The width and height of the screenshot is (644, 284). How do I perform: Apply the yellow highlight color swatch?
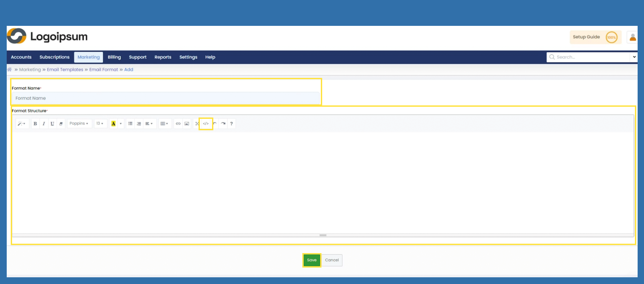pyautogui.click(x=114, y=124)
